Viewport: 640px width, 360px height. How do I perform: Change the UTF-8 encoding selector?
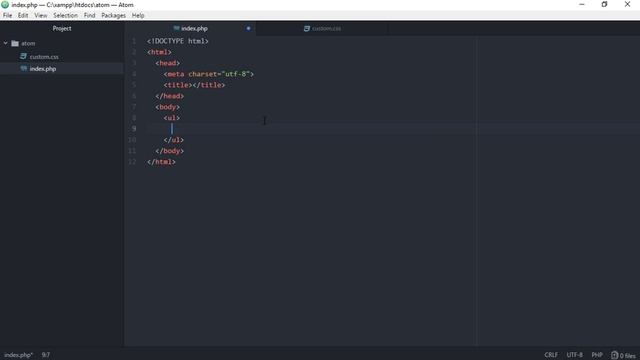[x=575, y=355]
